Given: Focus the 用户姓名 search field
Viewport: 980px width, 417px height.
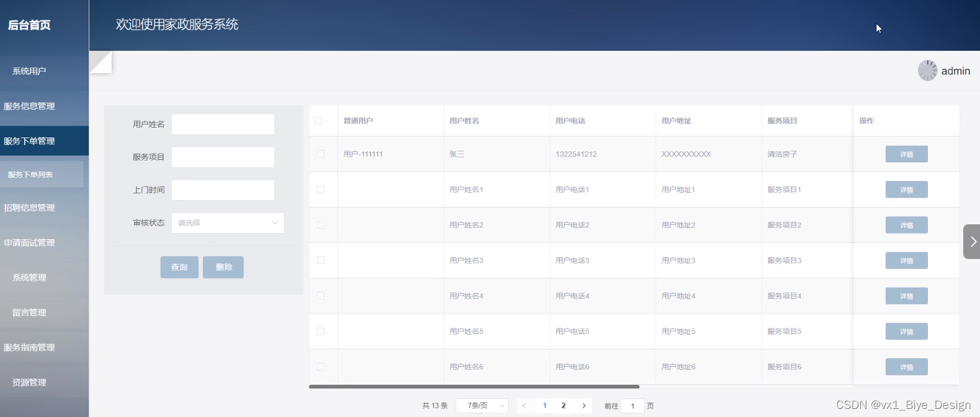Looking at the screenshot, I should point(223,125).
